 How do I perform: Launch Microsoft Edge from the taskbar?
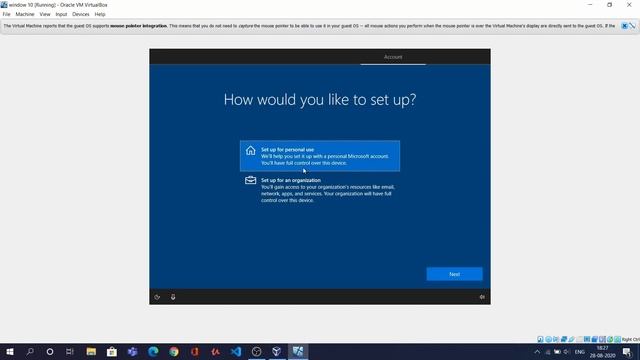(153, 351)
